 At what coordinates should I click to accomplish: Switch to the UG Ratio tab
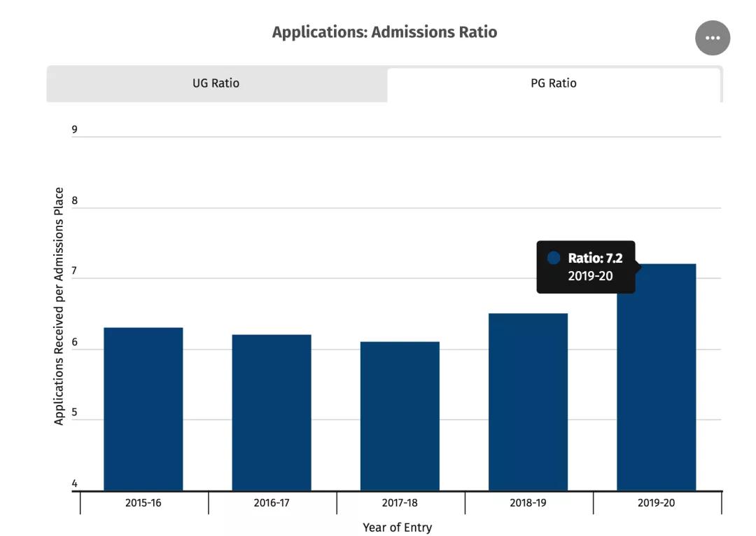(x=216, y=83)
